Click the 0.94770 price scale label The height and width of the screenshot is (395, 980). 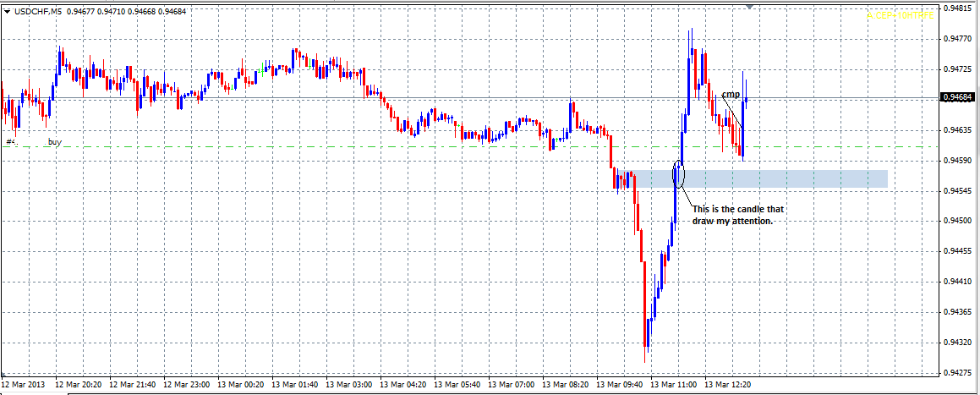[957, 38]
